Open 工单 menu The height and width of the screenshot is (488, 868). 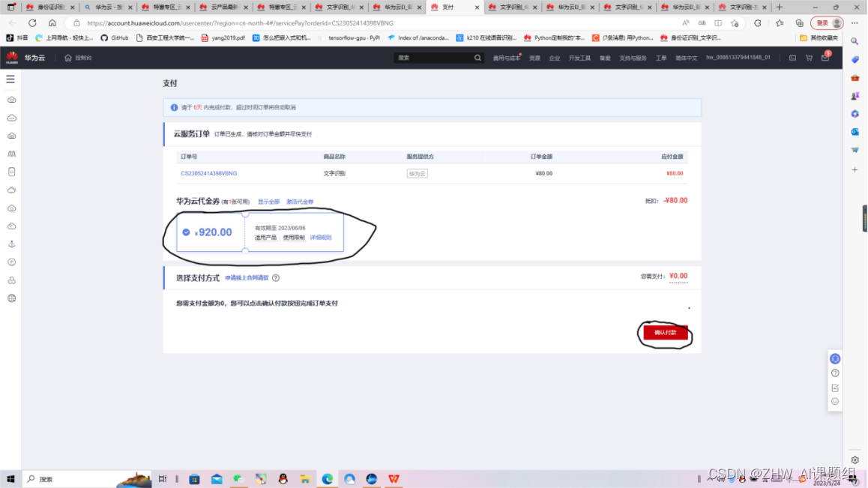(661, 58)
